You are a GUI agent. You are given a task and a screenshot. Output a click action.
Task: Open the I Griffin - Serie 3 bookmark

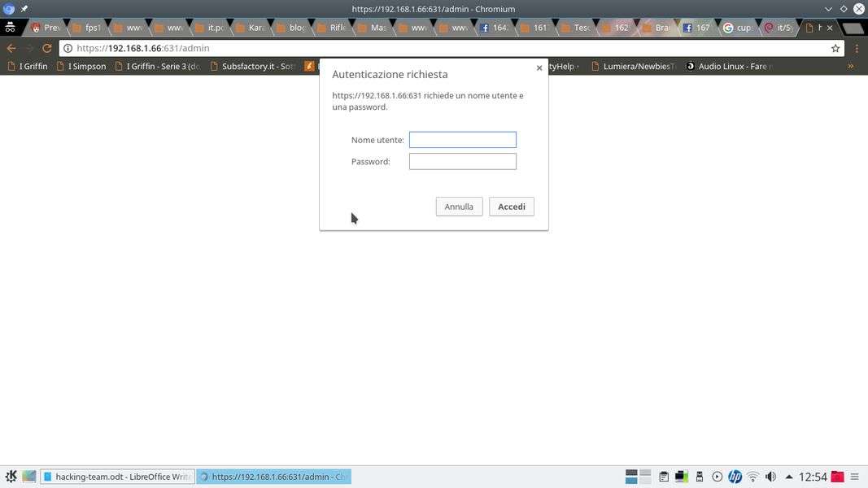[x=158, y=66]
